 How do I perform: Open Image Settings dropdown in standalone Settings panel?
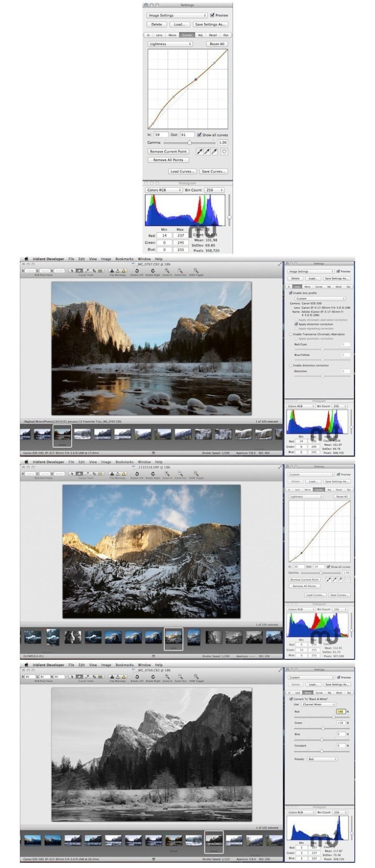point(177,16)
